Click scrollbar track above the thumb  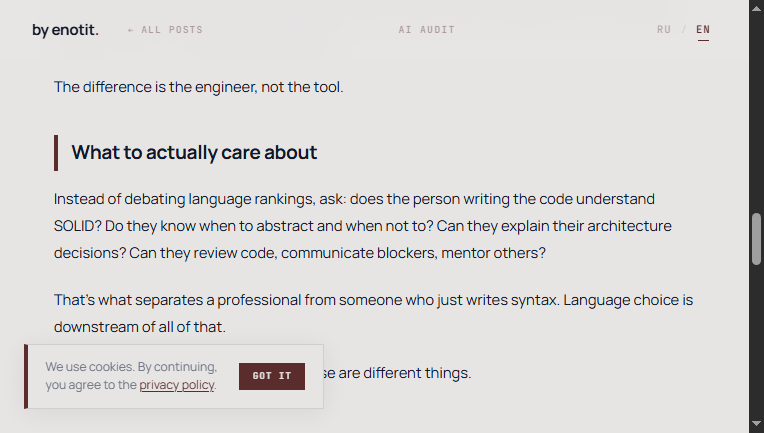[x=756, y=110]
